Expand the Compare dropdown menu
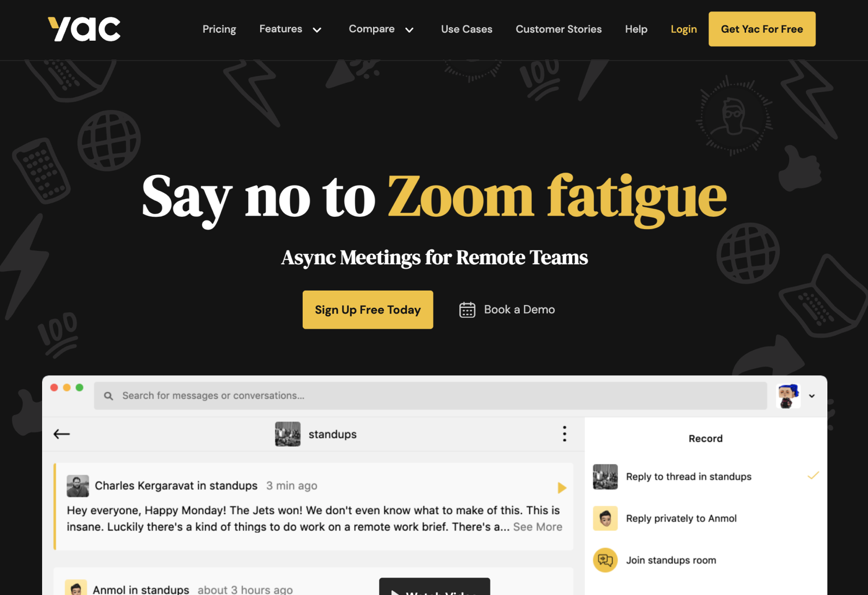Image resolution: width=868 pixels, height=595 pixels. click(x=381, y=29)
